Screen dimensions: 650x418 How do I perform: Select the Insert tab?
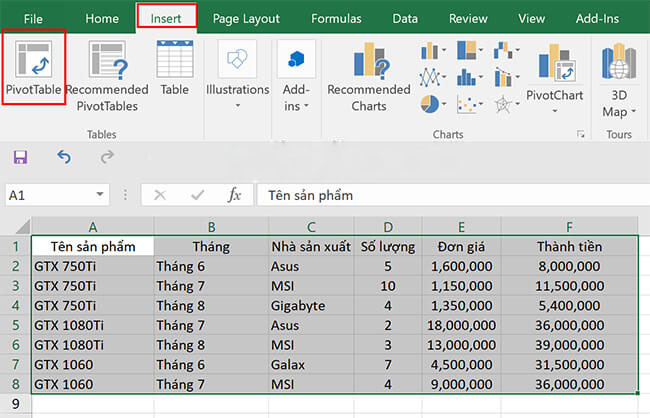166,19
